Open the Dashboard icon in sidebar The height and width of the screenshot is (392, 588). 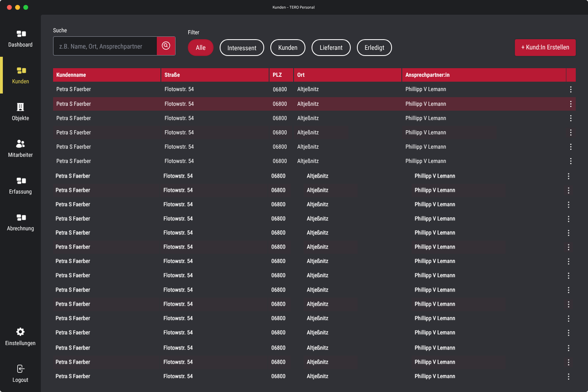pyautogui.click(x=21, y=34)
